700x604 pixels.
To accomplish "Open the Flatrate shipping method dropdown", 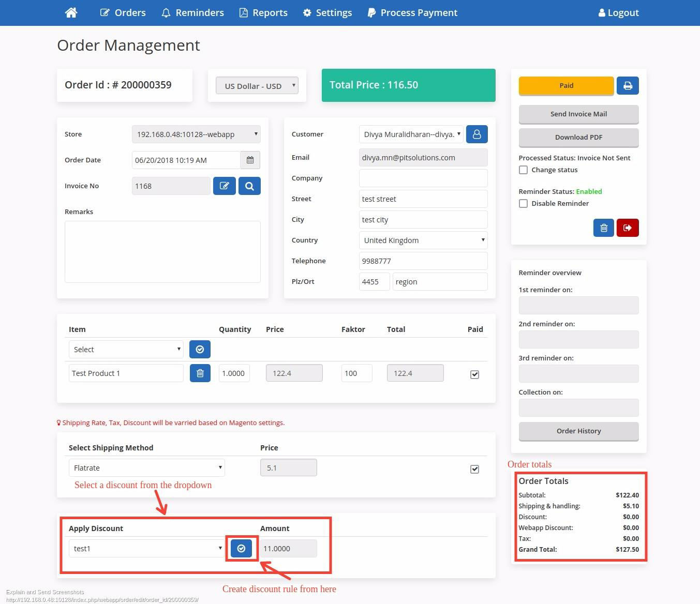I will [x=146, y=468].
